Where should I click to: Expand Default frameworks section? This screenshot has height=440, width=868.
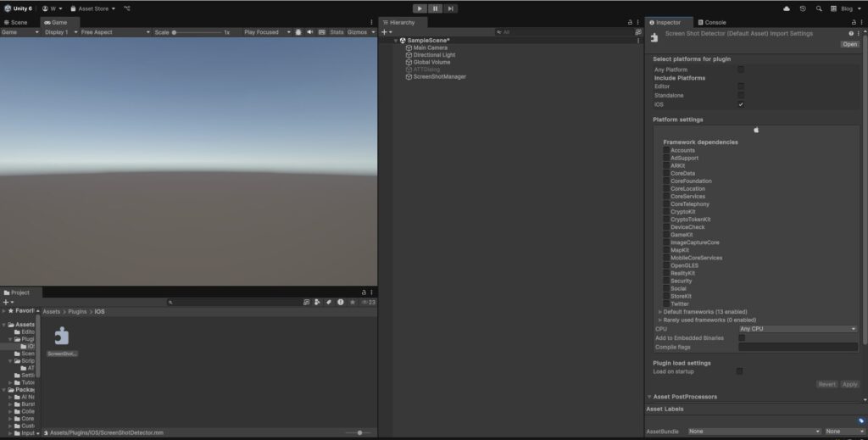click(660, 312)
